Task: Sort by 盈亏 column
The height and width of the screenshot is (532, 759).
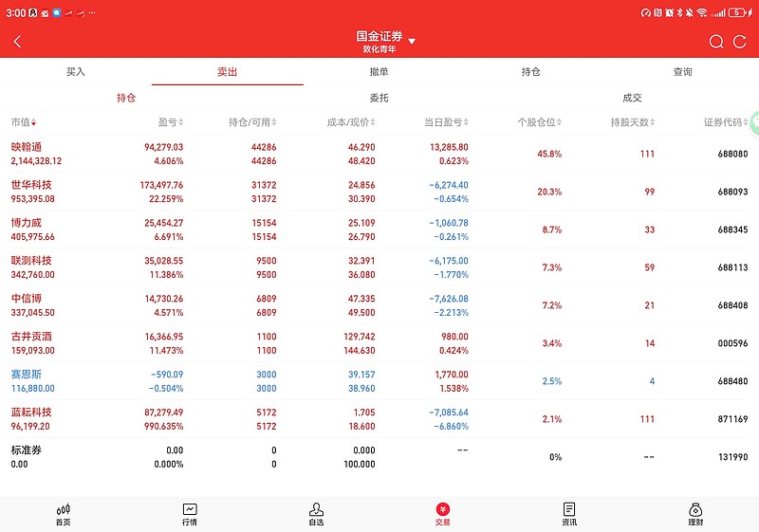Action: tap(171, 122)
